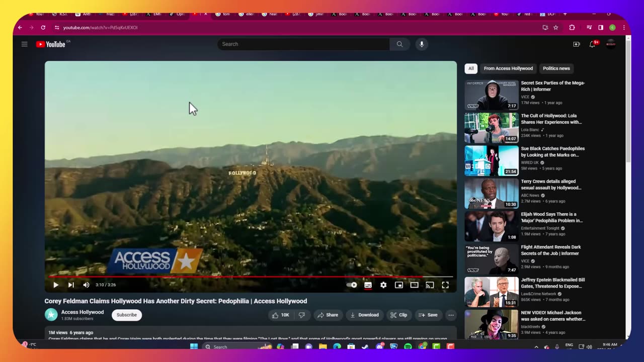Share this video

pos(327,315)
